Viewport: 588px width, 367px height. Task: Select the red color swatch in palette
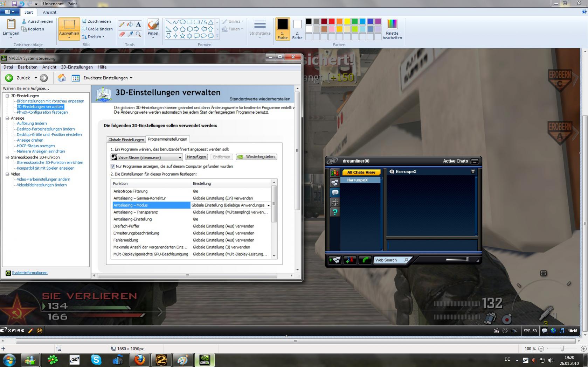(x=332, y=21)
